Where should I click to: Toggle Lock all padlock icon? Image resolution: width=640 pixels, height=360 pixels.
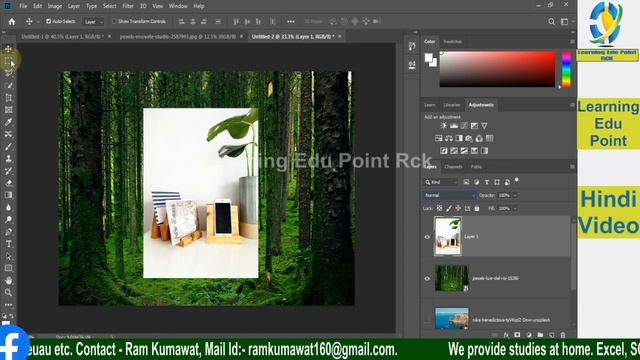tap(477, 208)
